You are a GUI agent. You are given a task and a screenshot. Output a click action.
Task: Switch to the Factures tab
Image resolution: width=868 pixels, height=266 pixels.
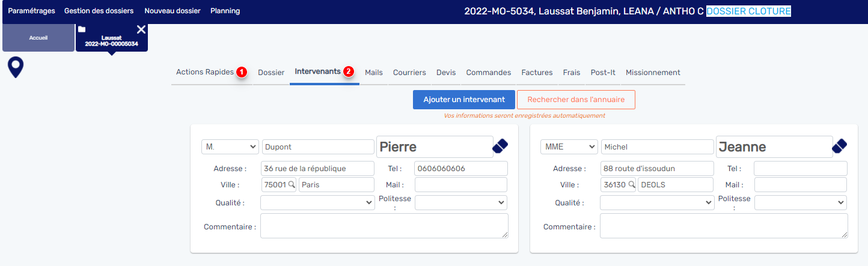[x=537, y=73]
